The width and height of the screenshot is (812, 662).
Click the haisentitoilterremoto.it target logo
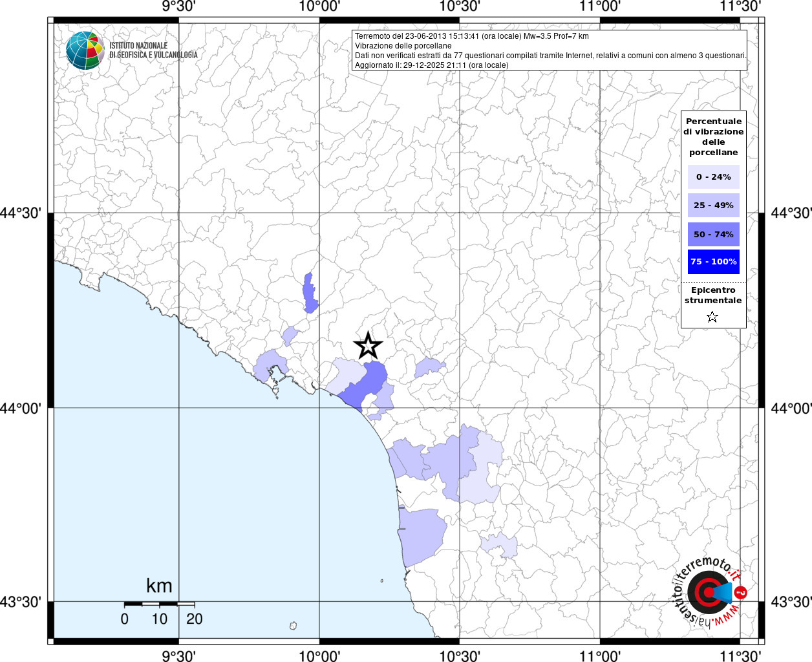(x=710, y=592)
